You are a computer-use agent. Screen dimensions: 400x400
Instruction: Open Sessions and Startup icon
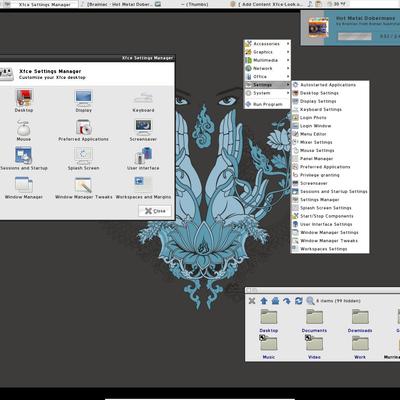click(x=24, y=159)
